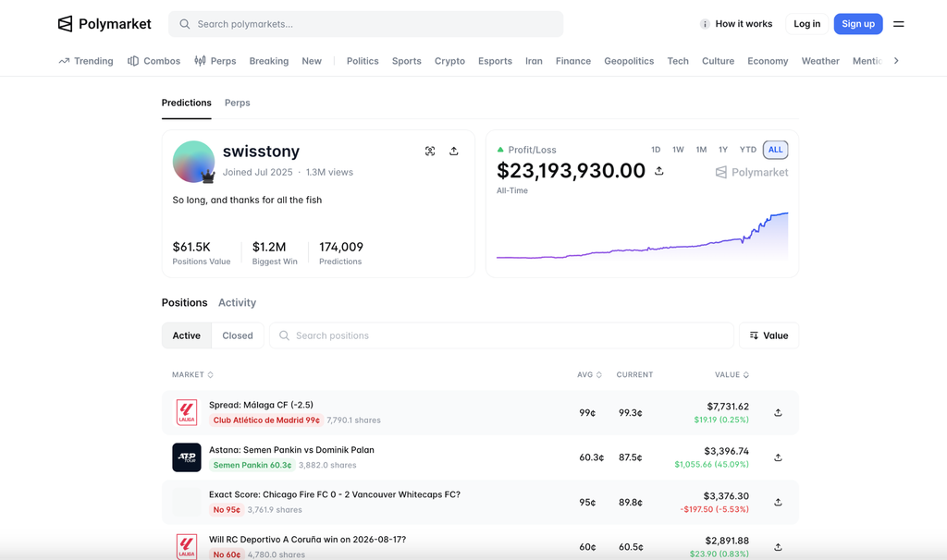Click the 174,009 Predictions stat

[x=341, y=253]
